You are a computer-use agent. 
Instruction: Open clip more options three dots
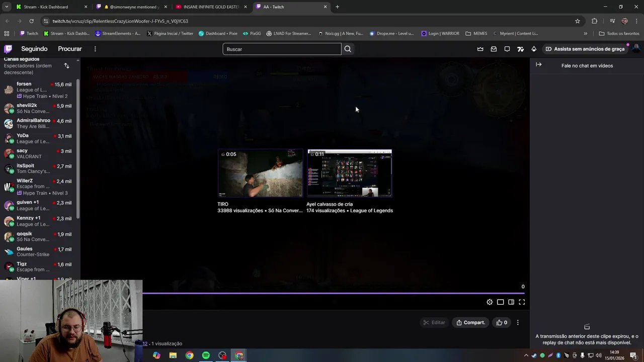(518, 322)
